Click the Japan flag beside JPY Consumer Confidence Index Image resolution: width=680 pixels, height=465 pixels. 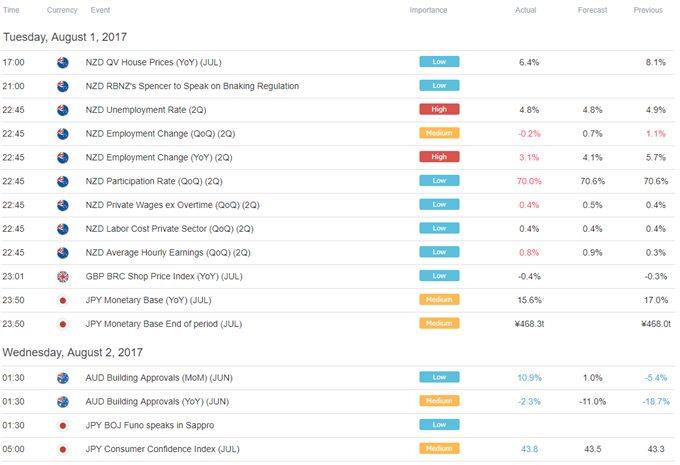click(x=62, y=448)
